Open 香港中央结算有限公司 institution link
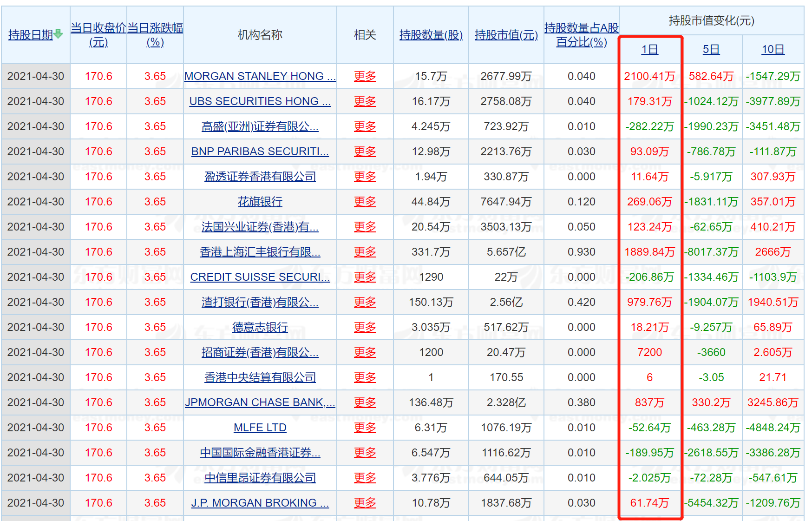 (x=260, y=377)
